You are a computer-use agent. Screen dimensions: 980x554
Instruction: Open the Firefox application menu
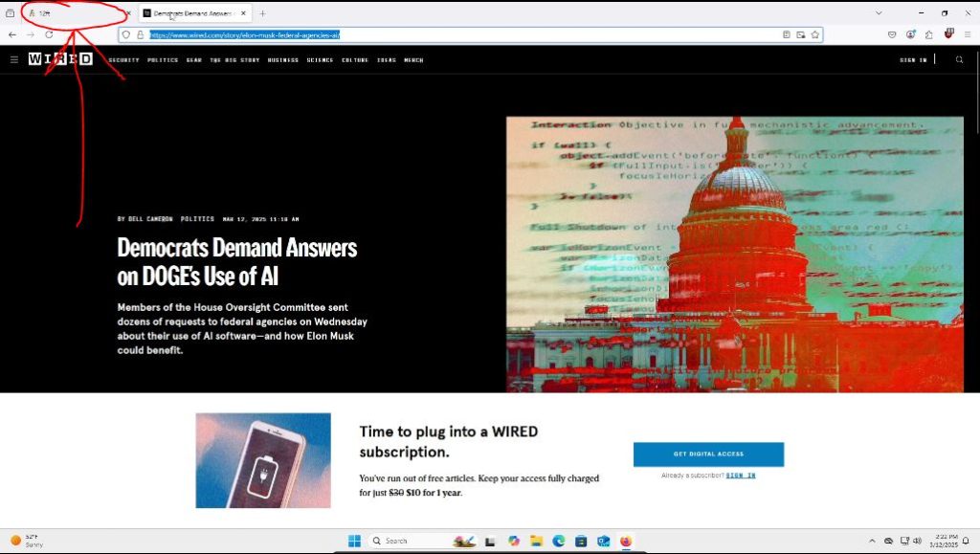[x=968, y=35]
